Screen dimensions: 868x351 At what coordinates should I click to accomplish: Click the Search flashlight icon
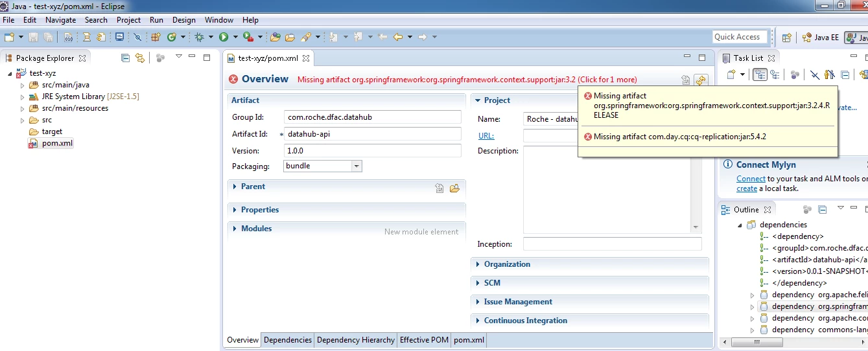[x=305, y=38]
